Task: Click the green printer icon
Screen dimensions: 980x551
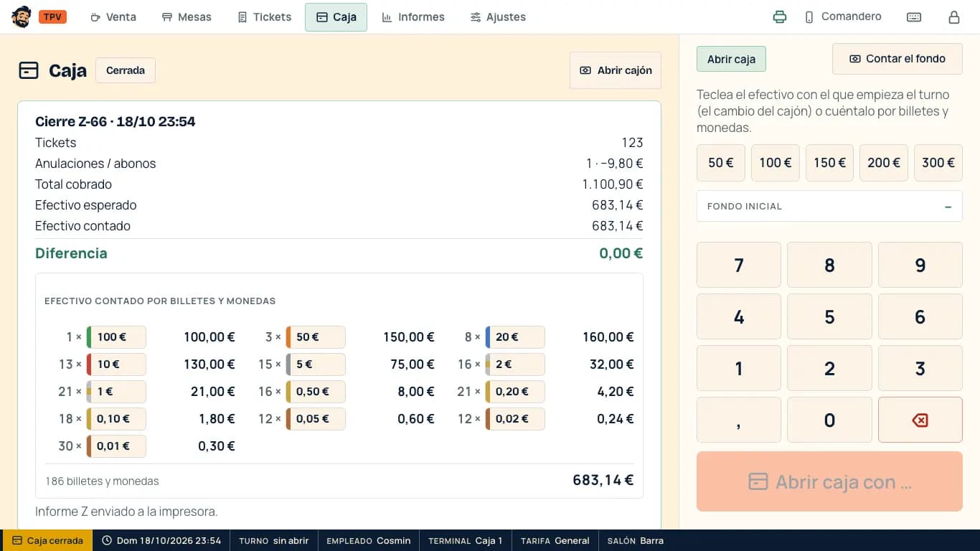Action: point(780,17)
